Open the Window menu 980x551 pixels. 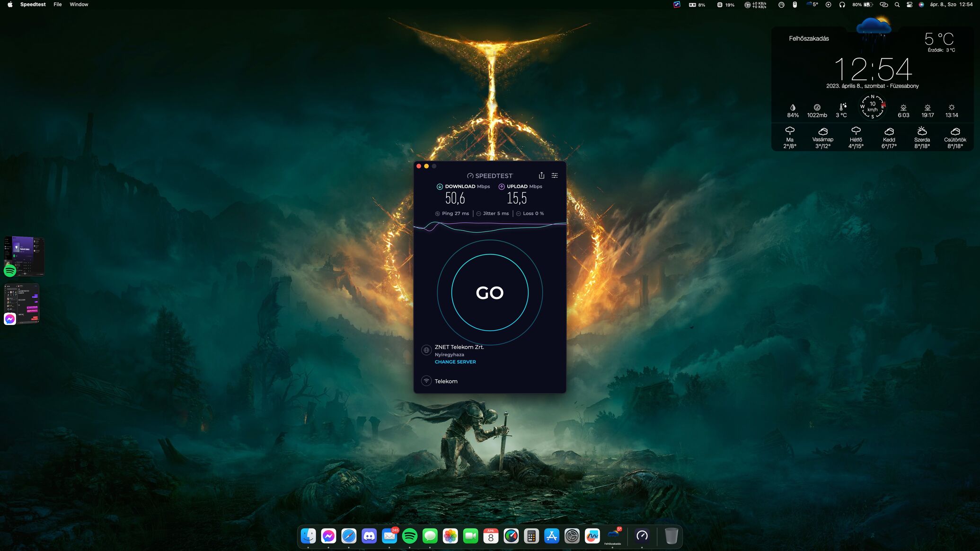(79, 4)
